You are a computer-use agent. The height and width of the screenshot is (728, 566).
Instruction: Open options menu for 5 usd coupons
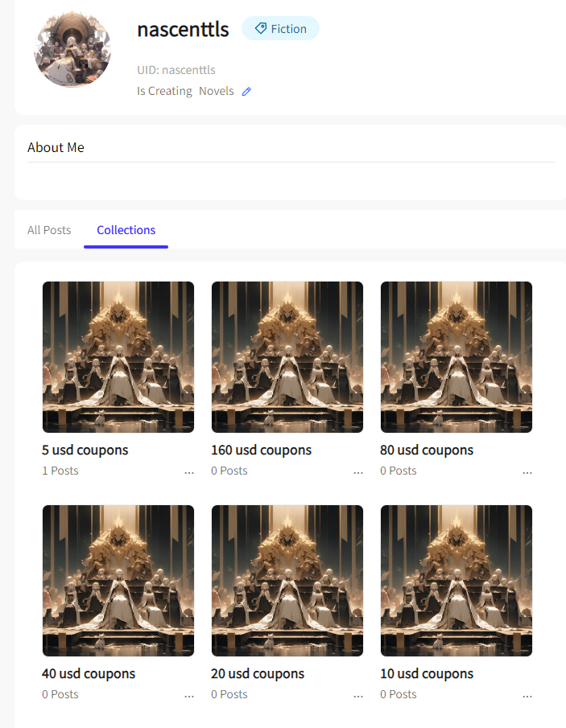point(189,473)
